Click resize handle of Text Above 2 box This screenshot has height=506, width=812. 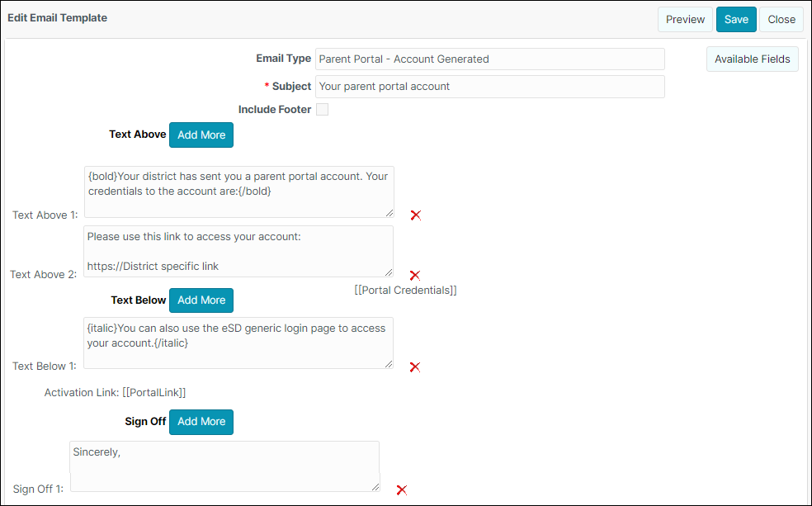click(x=389, y=272)
